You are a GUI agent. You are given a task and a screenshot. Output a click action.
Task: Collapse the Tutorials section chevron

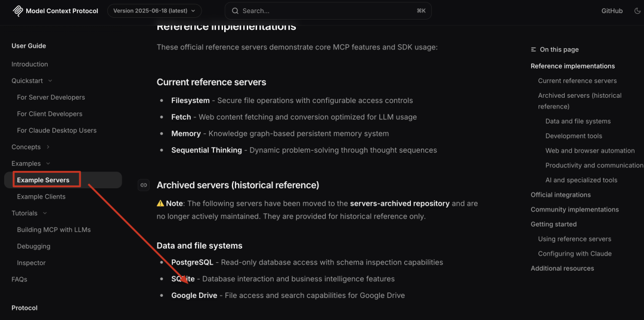click(45, 213)
